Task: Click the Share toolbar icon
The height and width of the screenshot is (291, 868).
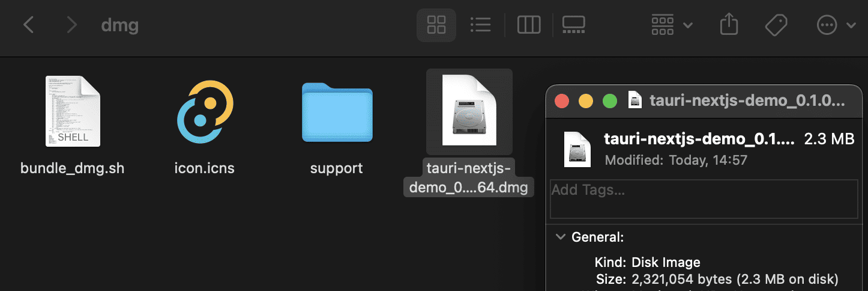Action: point(728,25)
